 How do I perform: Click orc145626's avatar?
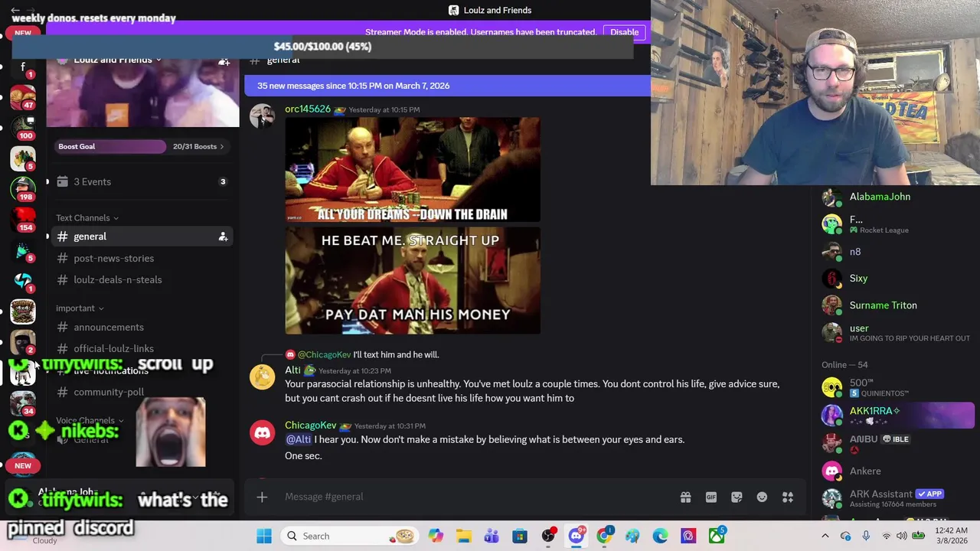click(262, 116)
